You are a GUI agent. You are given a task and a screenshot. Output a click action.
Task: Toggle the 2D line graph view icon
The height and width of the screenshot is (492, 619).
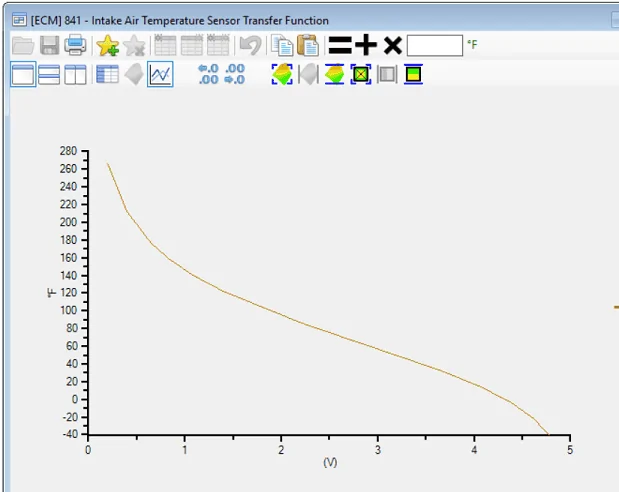point(160,74)
